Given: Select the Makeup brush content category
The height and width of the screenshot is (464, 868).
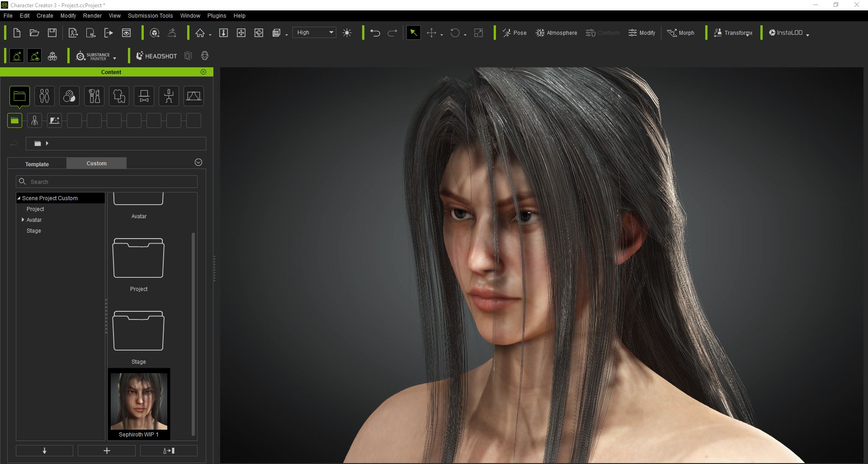Looking at the screenshot, I should coord(94,96).
